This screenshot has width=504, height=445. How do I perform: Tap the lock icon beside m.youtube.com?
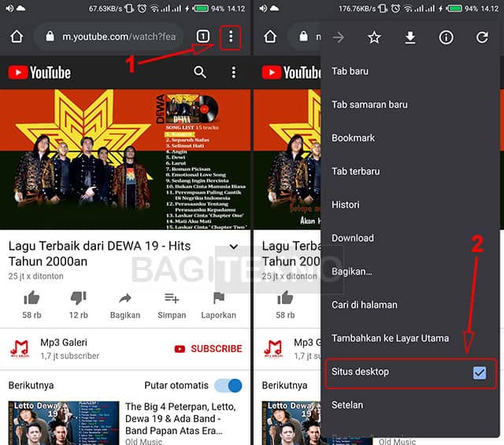[x=50, y=36]
